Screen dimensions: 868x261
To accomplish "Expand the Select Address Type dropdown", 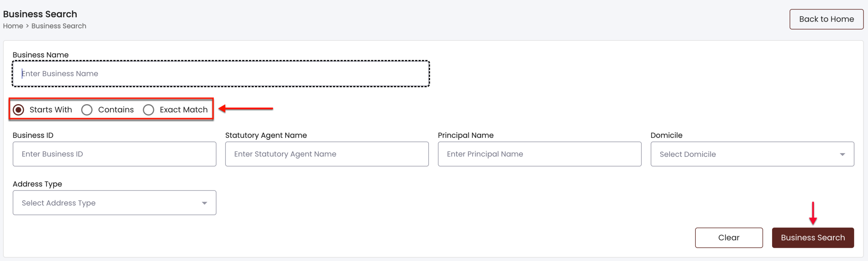I will [115, 203].
